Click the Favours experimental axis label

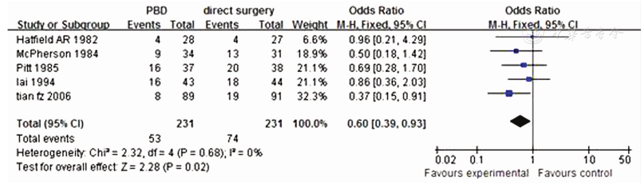click(x=476, y=173)
